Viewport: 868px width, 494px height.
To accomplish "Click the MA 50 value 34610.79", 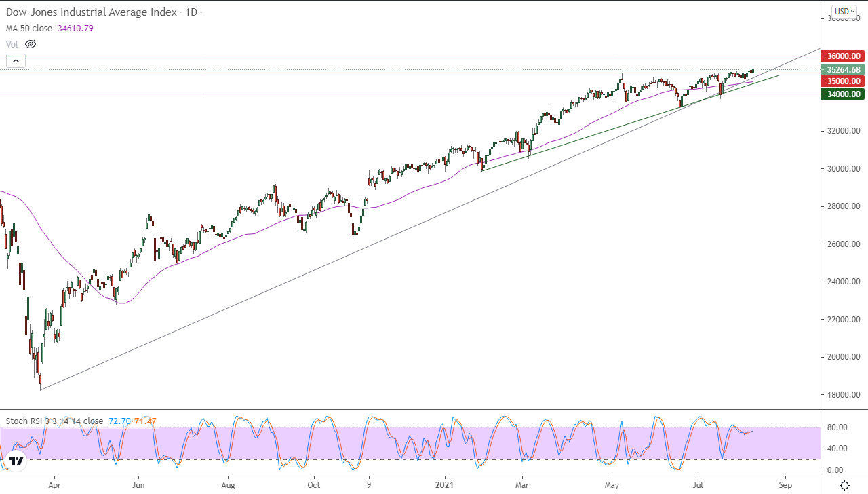I will [x=77, y=28].
